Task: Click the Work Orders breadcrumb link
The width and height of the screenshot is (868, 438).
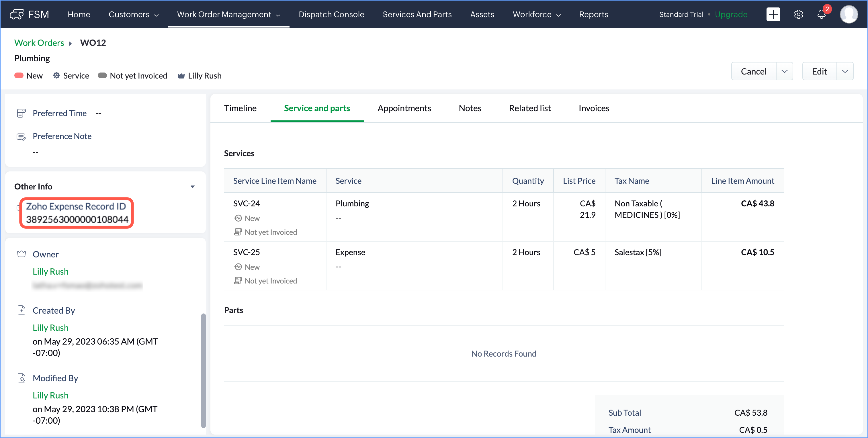Action: [39, 43]
